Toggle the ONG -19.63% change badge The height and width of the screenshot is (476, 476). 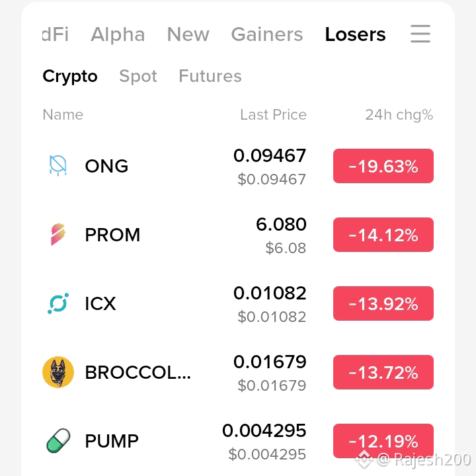pos(383,166)
